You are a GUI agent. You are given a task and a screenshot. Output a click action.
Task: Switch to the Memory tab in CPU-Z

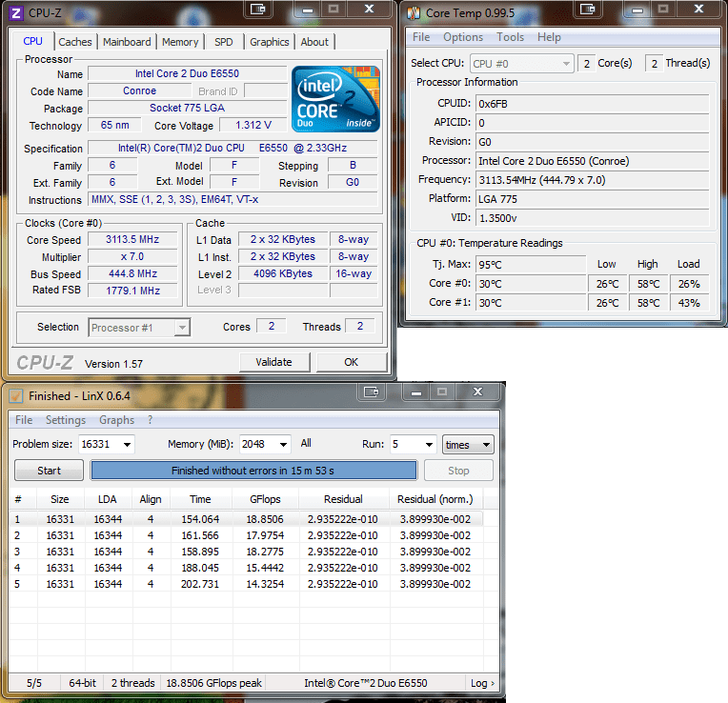(x=180, y=42)
